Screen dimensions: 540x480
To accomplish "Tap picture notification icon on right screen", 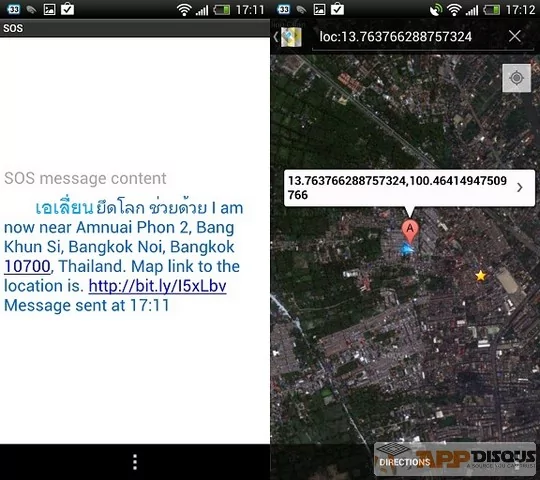I will [x=319, y=9].
